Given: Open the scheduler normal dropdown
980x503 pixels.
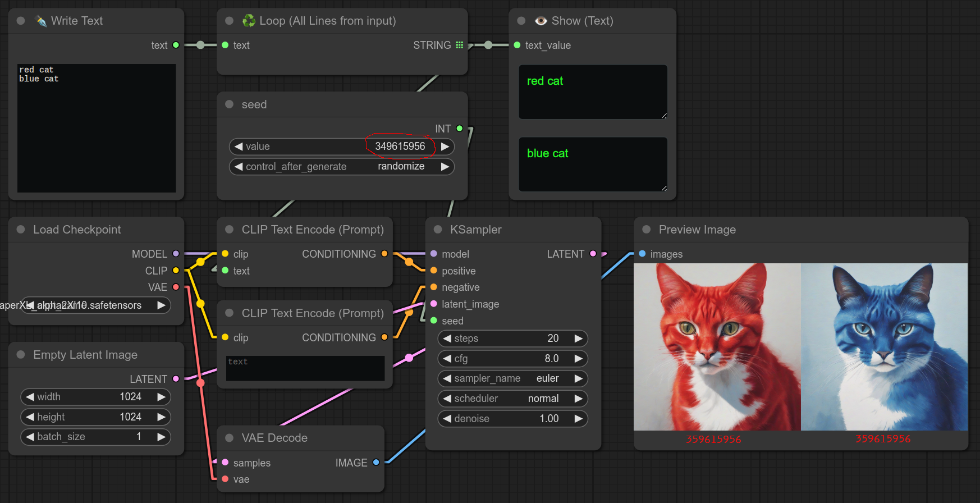Looking at the screenshot, I should [512, 399].
